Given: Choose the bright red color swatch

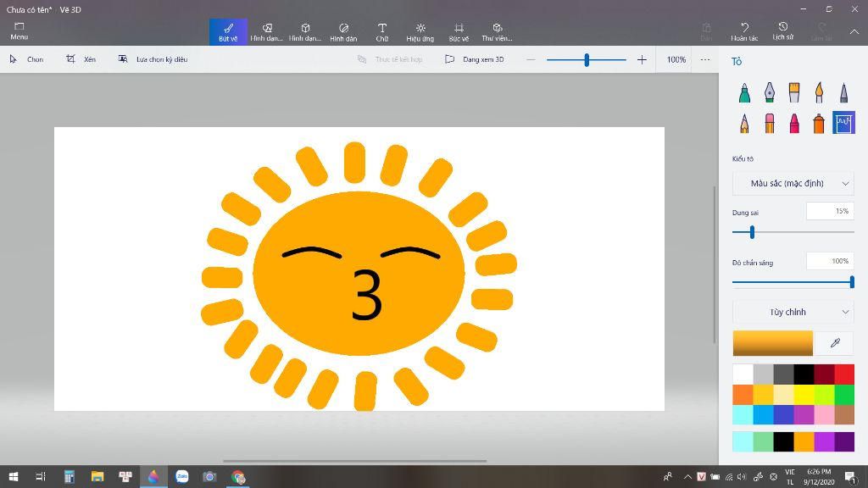Looking at the screenshot, I should click(844, 374).
